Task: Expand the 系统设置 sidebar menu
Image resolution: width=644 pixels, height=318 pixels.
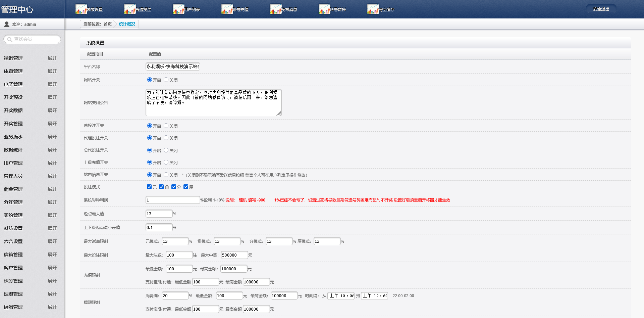Action: coord(52,228)
